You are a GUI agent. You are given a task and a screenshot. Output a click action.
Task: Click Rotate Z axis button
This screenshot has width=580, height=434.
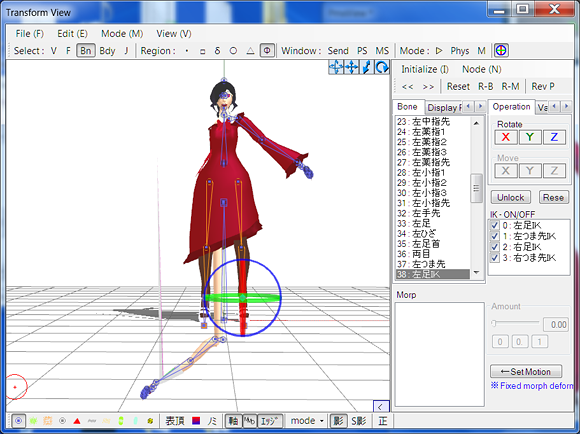tap(554, 137)
